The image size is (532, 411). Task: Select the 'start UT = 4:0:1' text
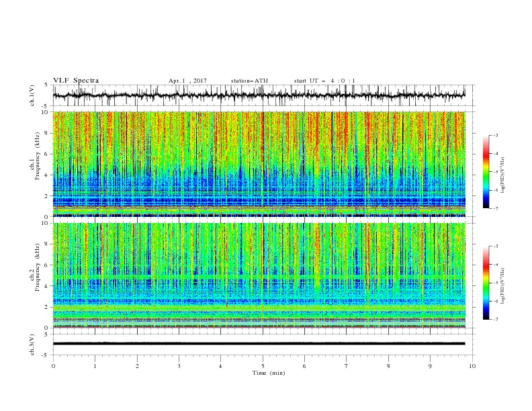[x=324, y=81]
